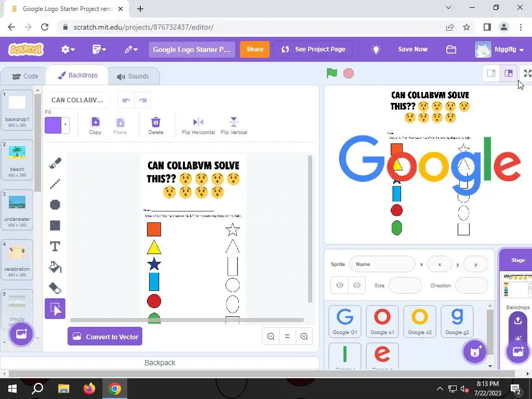Viewport: 532px width, 399px height.
Task: Select the Brush tool in paint editor
Action: point(55,163)
